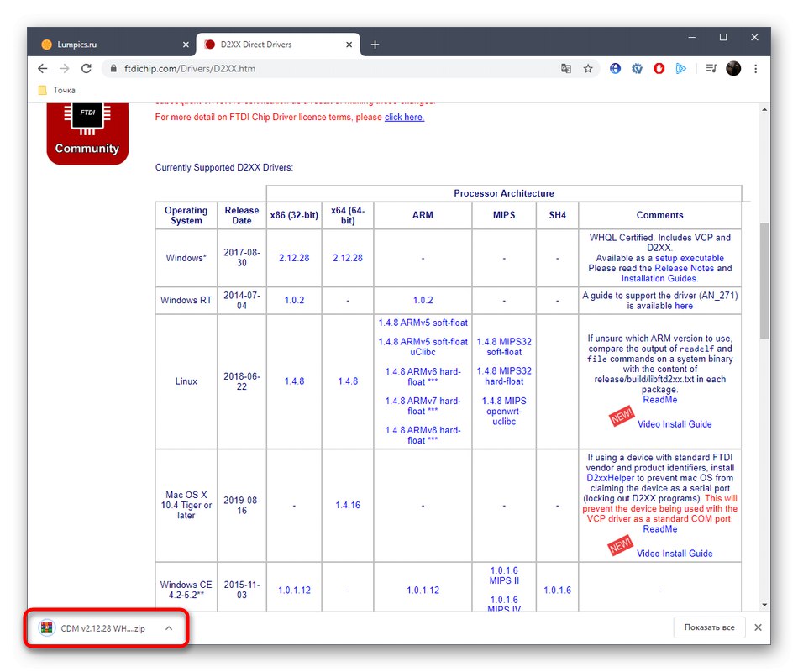Image resolution: width=798 pixels, height=672 pixels.
Task: Open 1.0.1.6 MIPS II link
Action: (x=504, y=575)
